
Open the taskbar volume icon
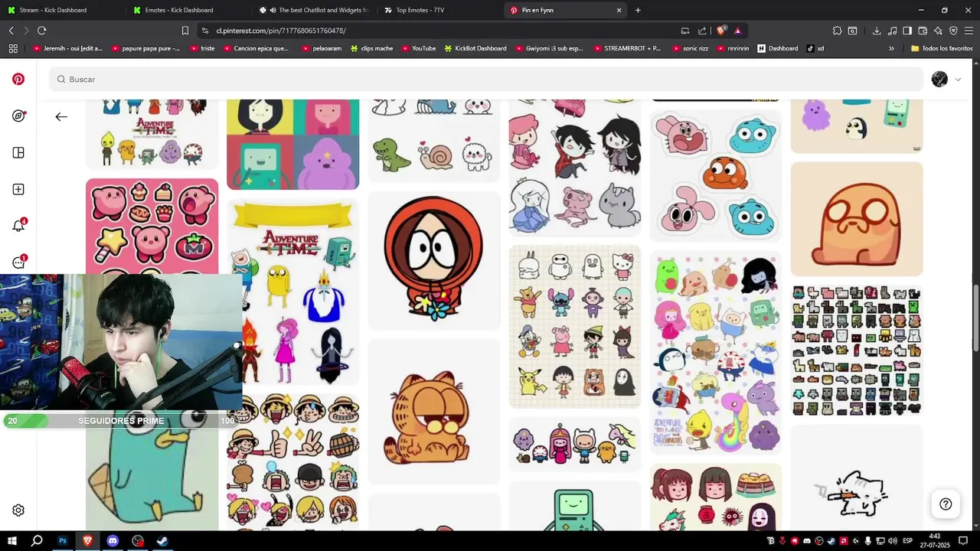pos(891,541)
